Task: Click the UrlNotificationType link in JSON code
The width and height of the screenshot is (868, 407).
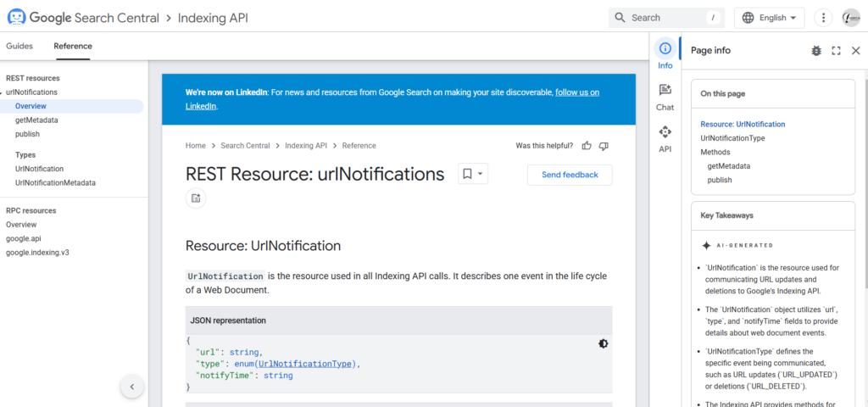Action: (x=306, y=364)
